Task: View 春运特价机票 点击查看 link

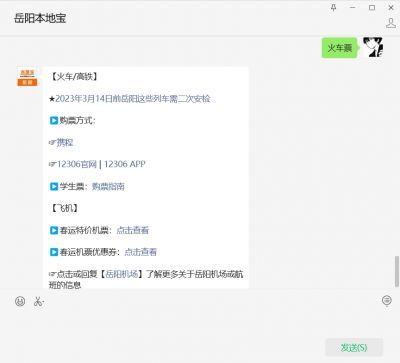Action: (133, 230)
